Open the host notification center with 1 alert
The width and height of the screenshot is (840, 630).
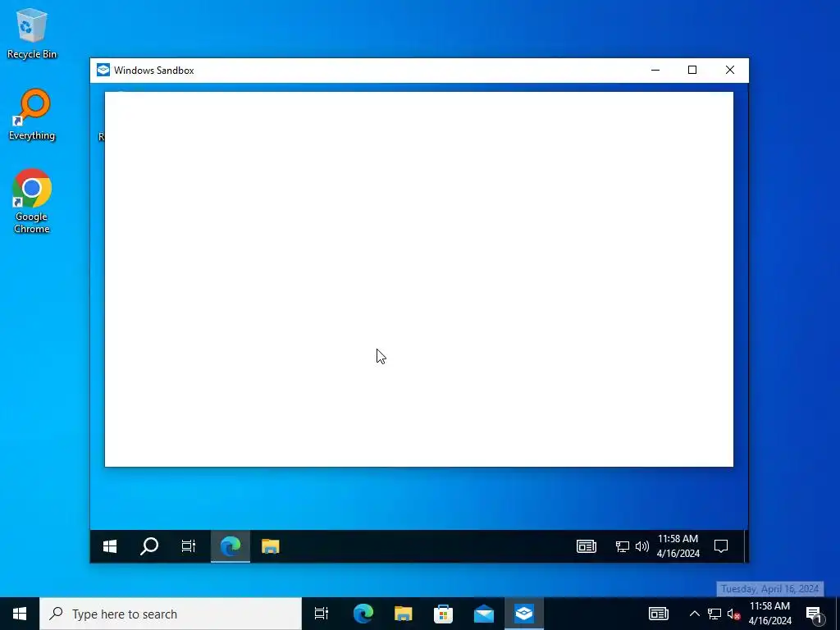tap(814, 614)
